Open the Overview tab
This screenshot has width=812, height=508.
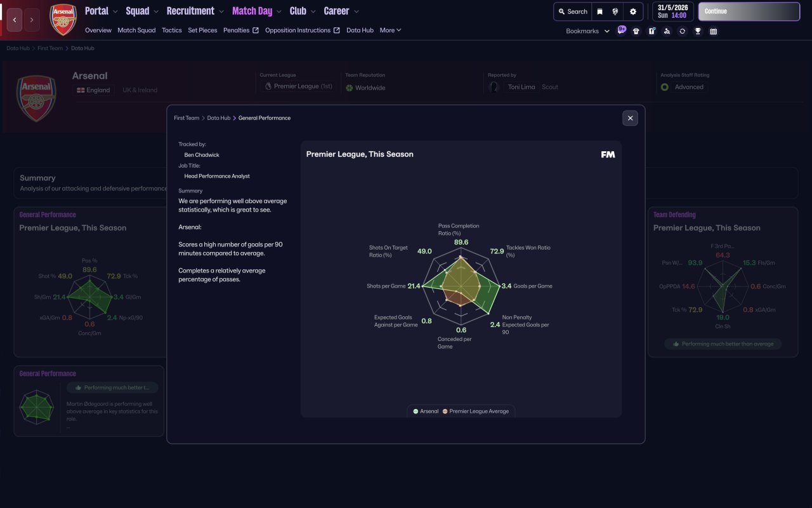[98, 30]
